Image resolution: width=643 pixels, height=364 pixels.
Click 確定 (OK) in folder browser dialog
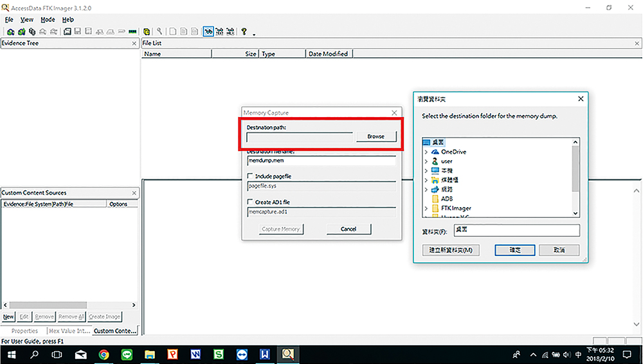coord(515,250)
